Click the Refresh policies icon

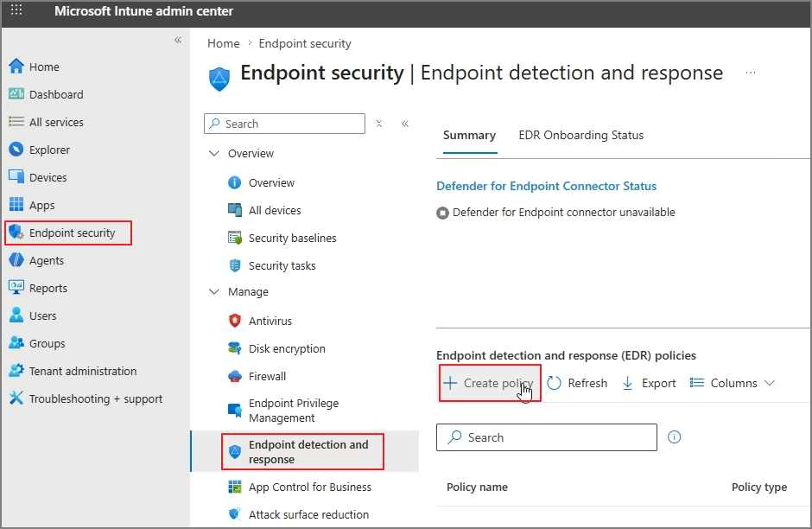[554, 383]
